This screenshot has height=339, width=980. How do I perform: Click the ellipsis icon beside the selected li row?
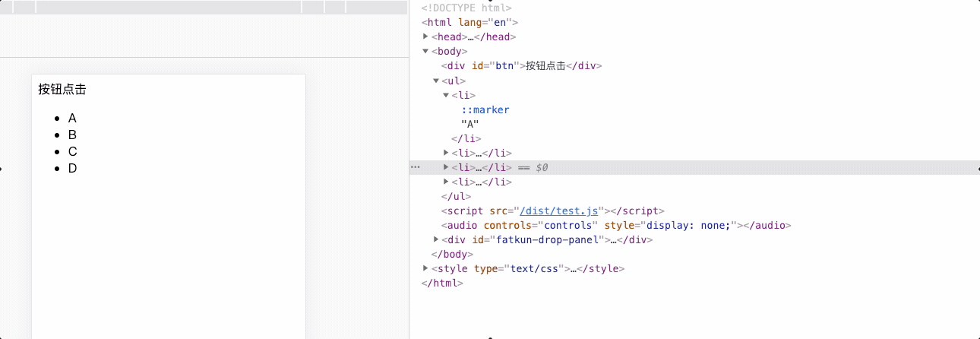415,167
